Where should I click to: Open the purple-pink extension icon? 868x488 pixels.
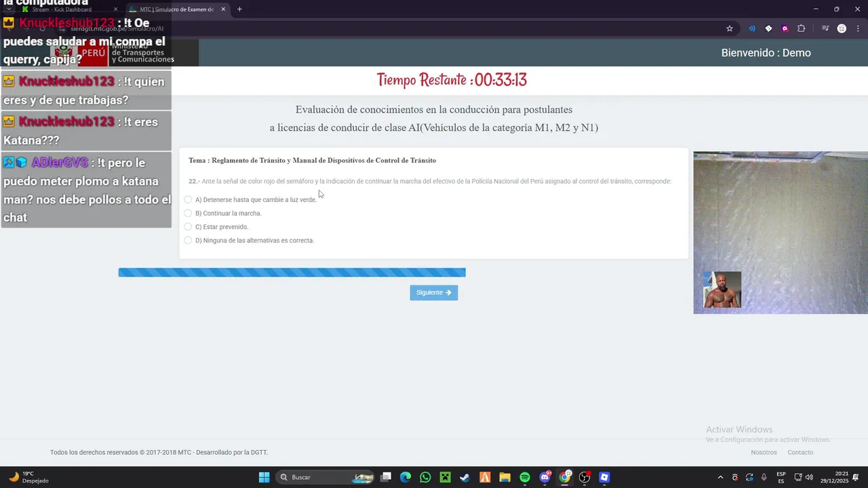coord(785,28)
